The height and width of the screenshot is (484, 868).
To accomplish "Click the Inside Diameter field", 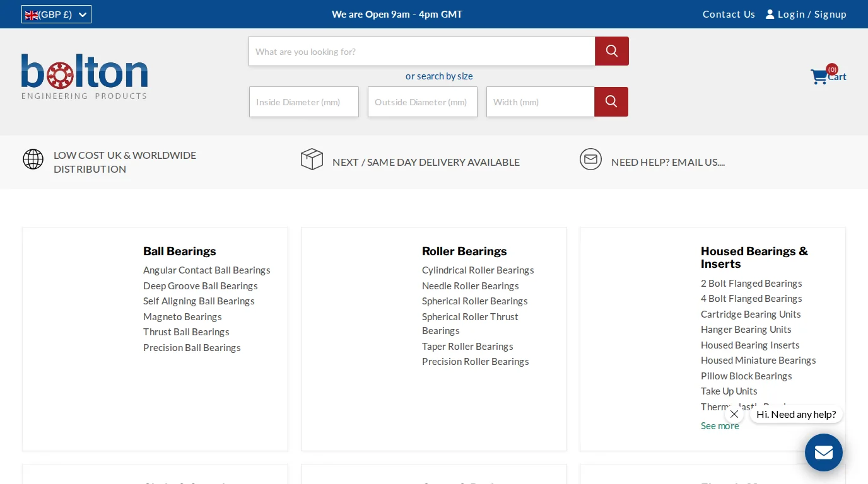I will pyautogui.click(x=304, y=101).
